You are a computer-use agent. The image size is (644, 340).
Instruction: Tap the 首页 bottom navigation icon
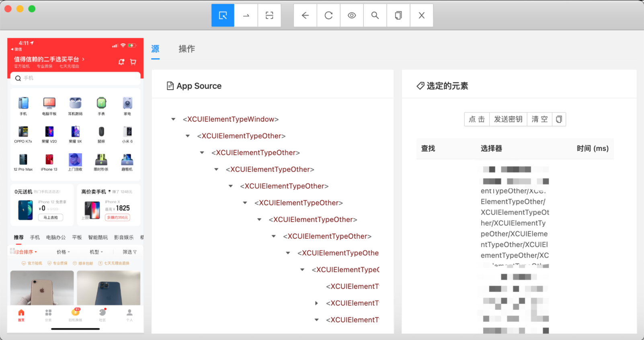pyautogui.click(x=21, y=315)
